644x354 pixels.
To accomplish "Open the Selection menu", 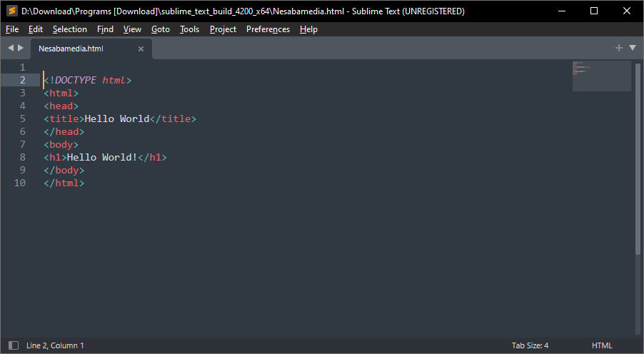I will pyautogui.click(x=69, y=29).
